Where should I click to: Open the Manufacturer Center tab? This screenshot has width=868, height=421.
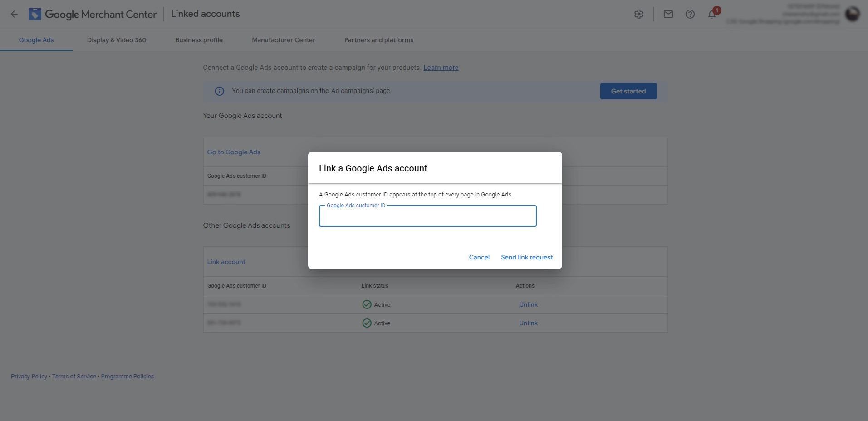283,40
